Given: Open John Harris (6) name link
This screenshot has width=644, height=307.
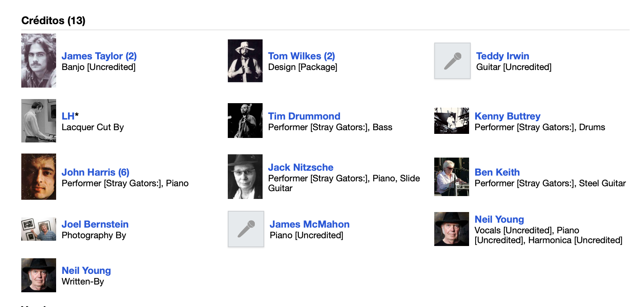Looking at the screenshot, I should point(95,172).
